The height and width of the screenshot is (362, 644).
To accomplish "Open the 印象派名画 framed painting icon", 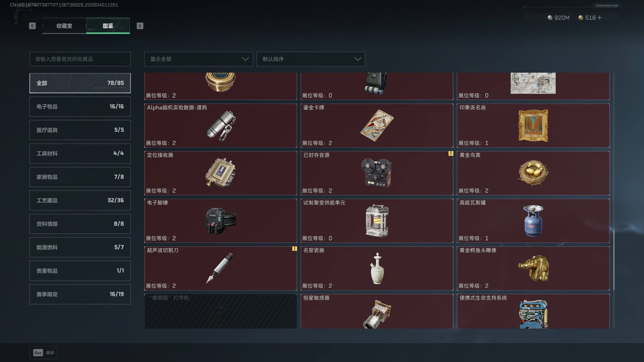I will pos(533,125).
